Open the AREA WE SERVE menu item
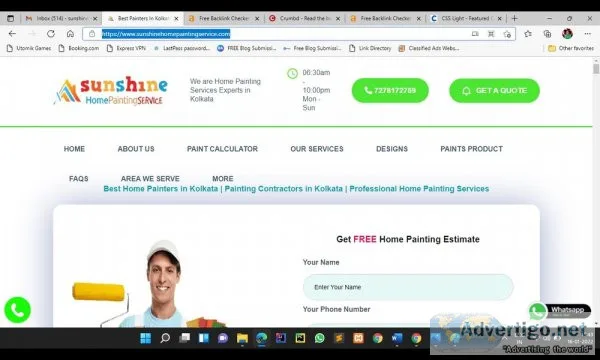 [150, 179]
